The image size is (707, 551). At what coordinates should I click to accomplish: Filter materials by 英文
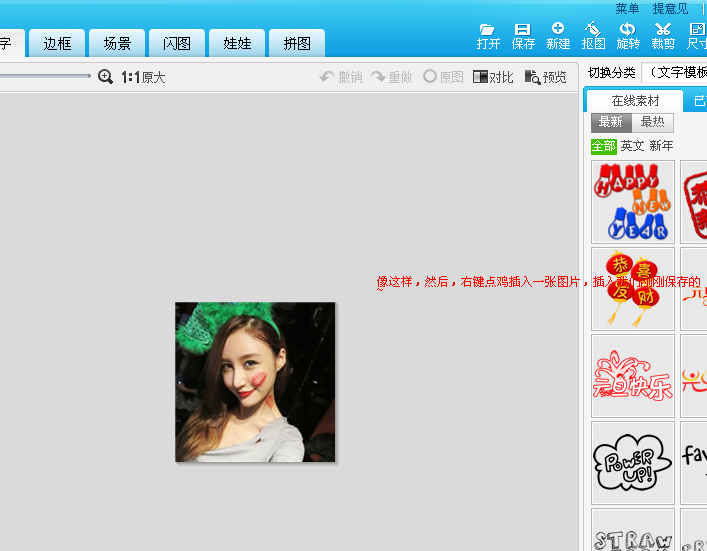click(632, 146)
